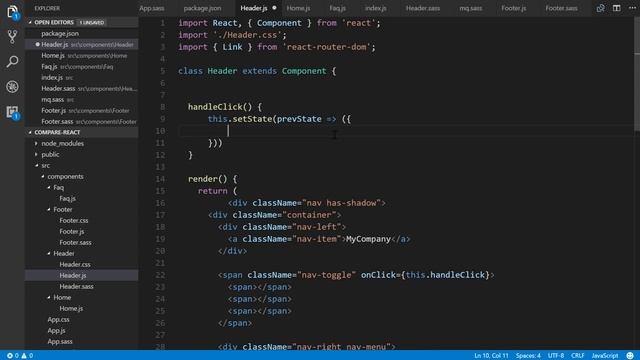
Task: Change the UTF-8 encoding
Action: (x=556, y=356)
